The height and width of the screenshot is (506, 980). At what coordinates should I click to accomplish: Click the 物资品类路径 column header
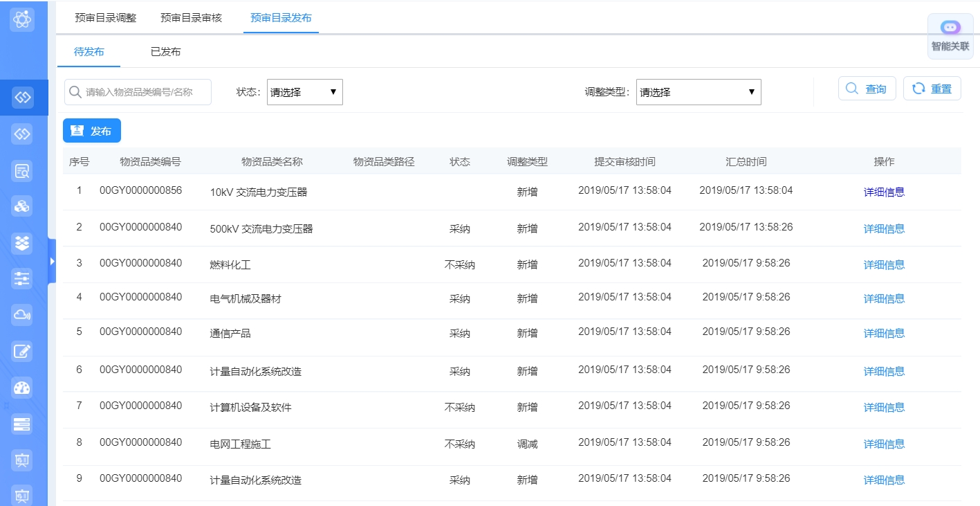click(x=384, y=162)
